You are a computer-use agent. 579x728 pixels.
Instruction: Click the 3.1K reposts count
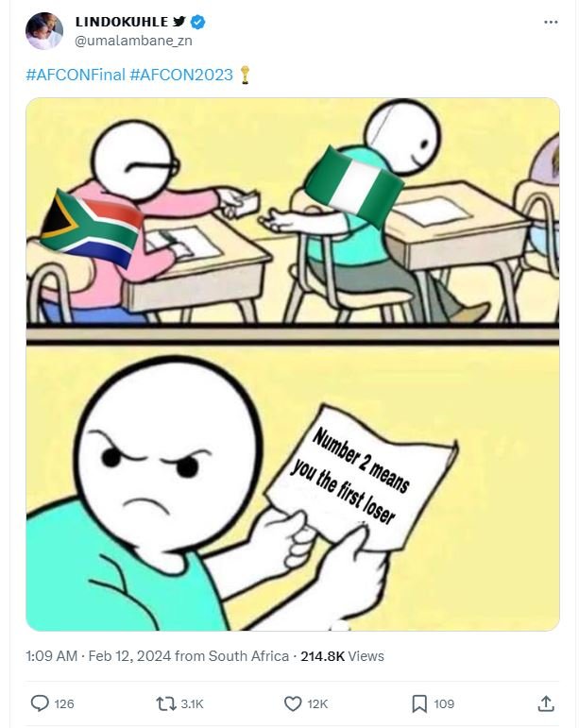pos(193,703)
